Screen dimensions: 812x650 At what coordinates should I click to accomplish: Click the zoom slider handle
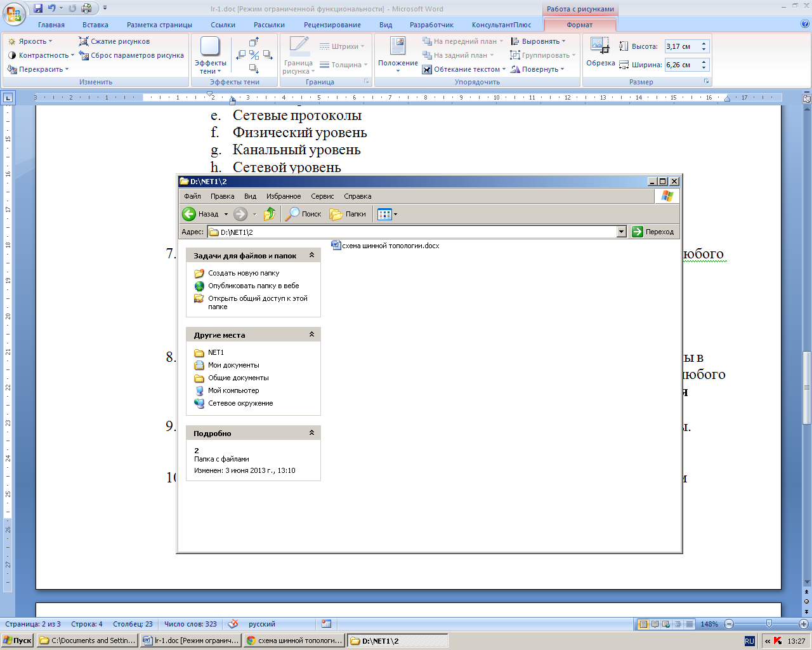(x=769, y=624)
